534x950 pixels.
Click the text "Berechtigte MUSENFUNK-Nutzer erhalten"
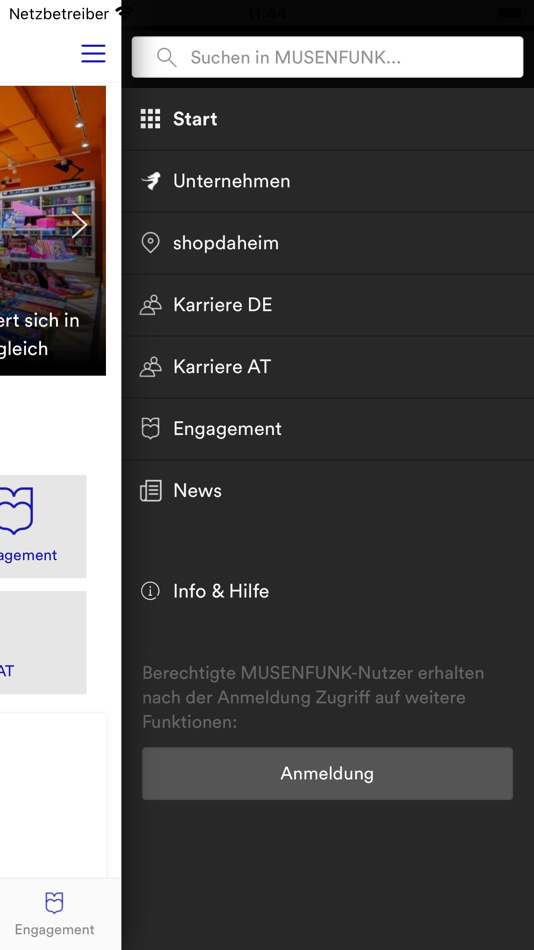point(313,673)
